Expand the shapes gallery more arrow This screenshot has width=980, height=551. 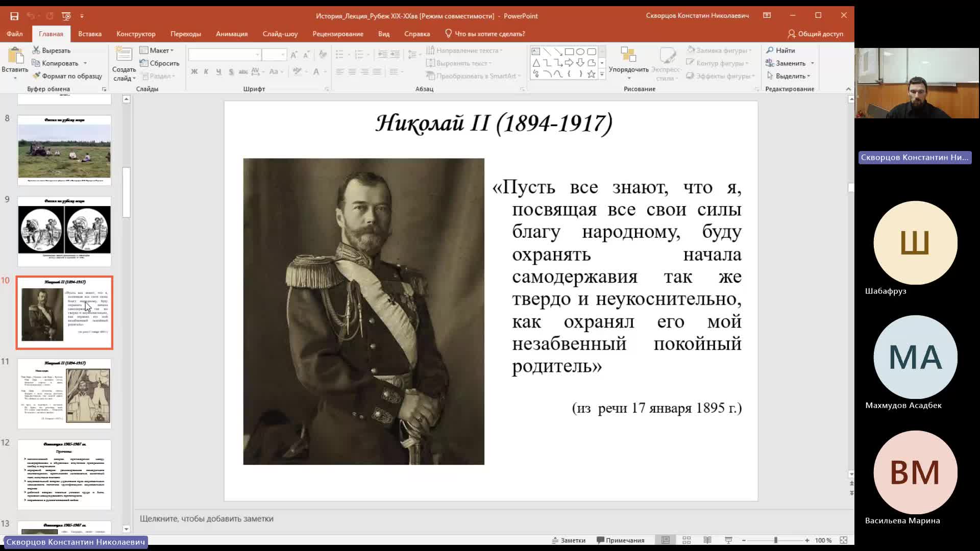(602, 74)
